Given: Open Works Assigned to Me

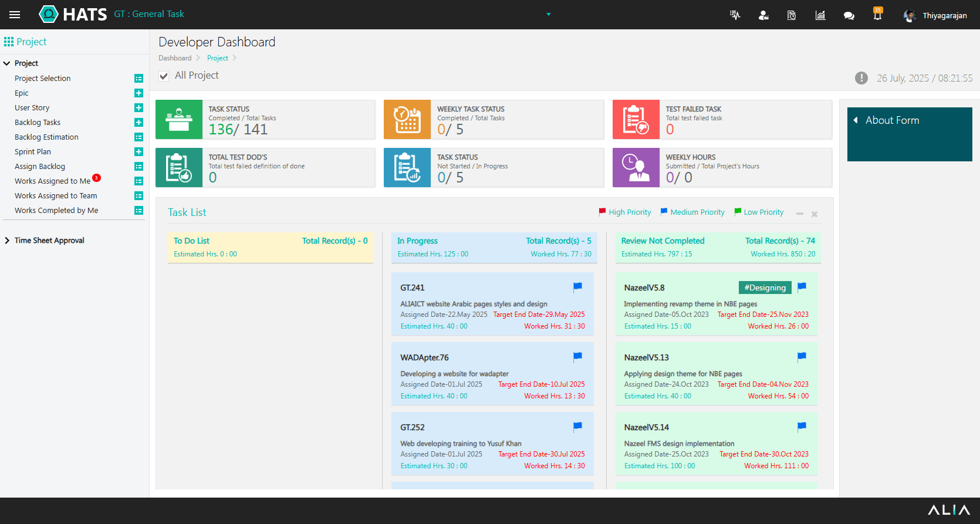Looking at the screenshot, I should [x=52, y=181].
